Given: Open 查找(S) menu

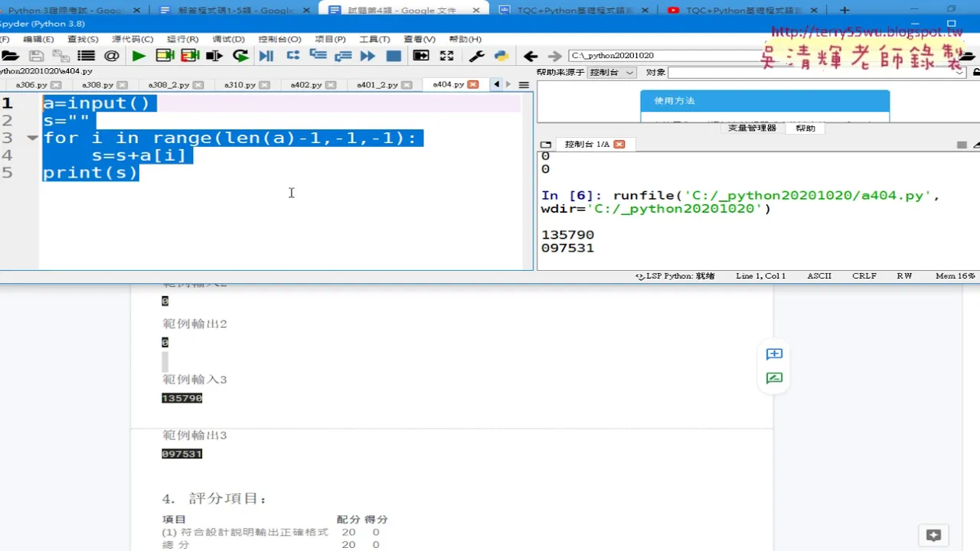Looking at the screenshot, I should pyautogui.click(x=83, y=39).
